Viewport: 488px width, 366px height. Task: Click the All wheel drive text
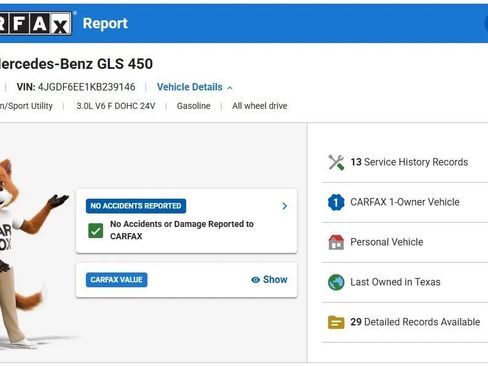[260, 106]
